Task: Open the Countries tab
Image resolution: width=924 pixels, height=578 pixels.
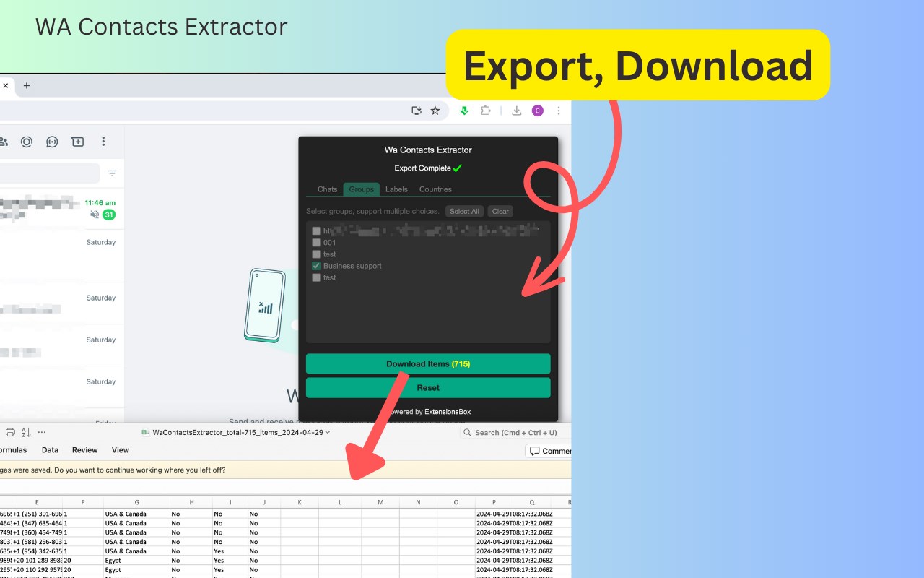Action: (x=435, y=189)
